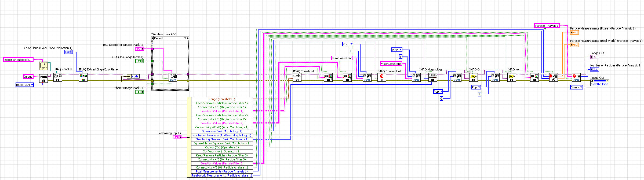This screenshot has width=644, height=180.
Task: Select 'Or/Nor (Or) (Operators 1)' row
Action: tap(222, 147)
